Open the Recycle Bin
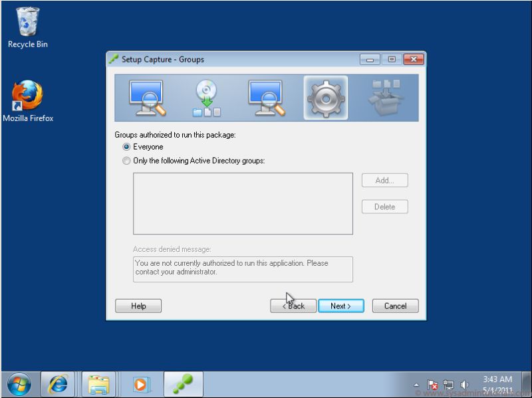The width and height of the screenshot is (532, 398). (x=27, y=23)
